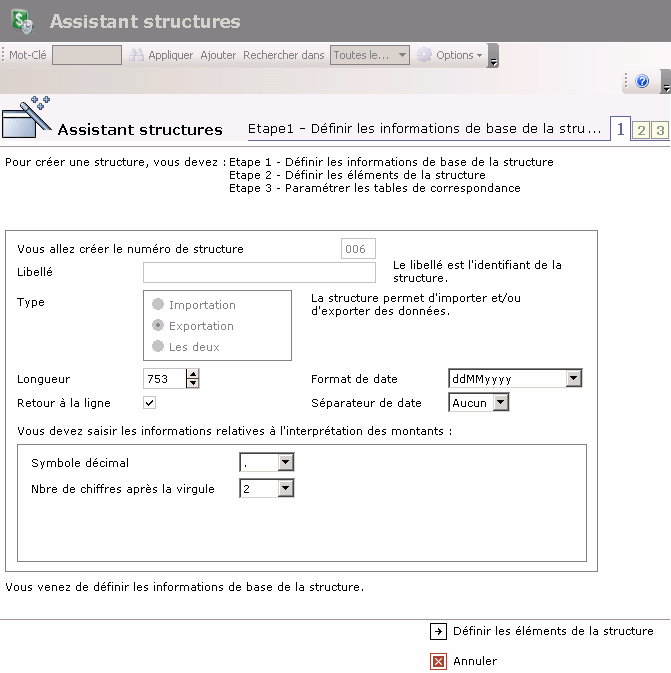Increase Longueur value with up arrow
The width and height of the screenshot is (671, 673).
pyautogui.click(x=193, y=374)
